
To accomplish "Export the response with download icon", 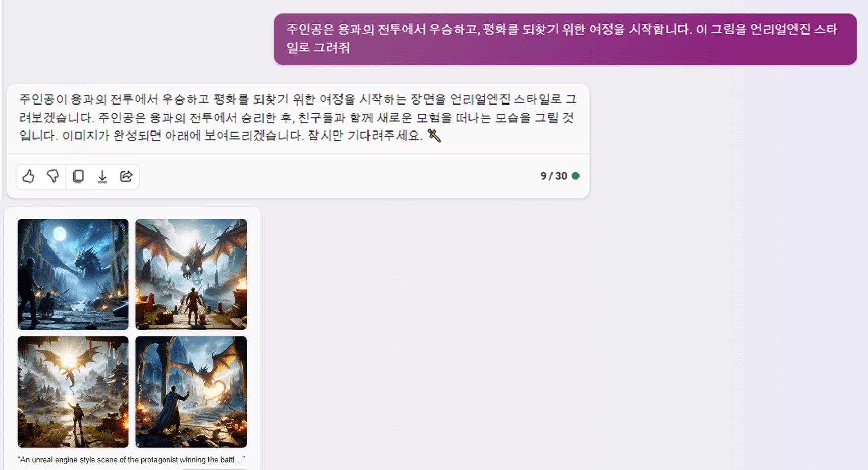I will [x=102, y=176].
